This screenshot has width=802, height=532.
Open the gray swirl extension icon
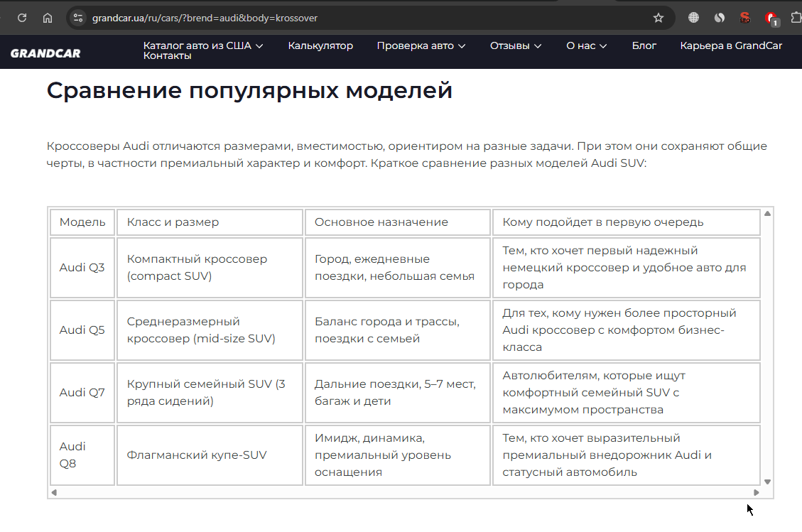pyautogui.click(x=720, y=18)
